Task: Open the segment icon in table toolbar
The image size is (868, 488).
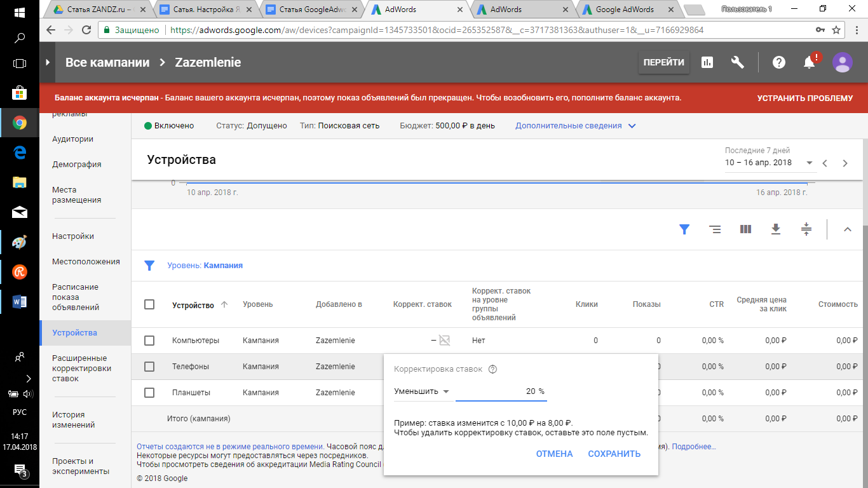Action: click(x=715, y=229)
